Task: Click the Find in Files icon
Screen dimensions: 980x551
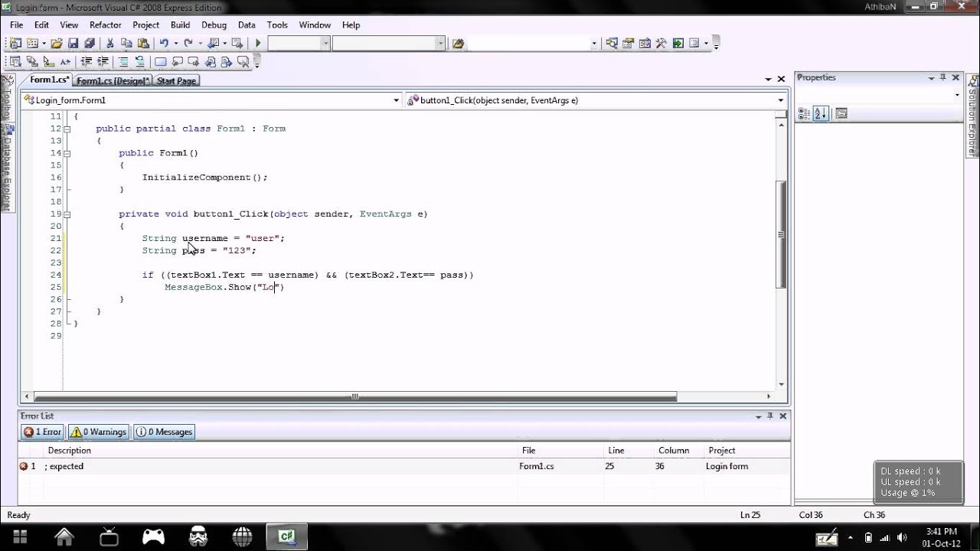Action: (458, 44)
